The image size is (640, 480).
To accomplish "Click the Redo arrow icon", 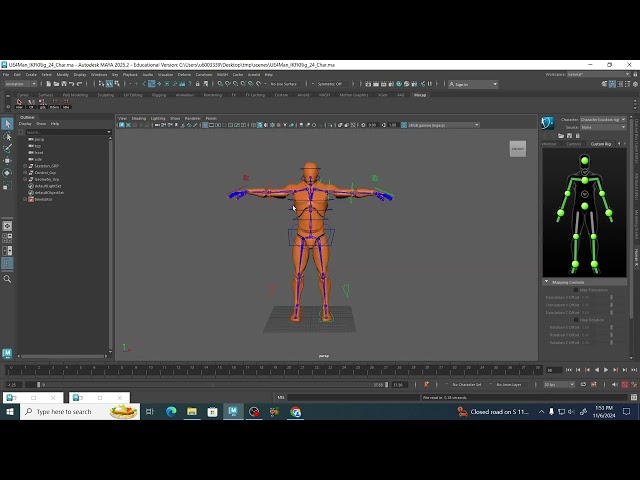I will click(x=80, y=84).
